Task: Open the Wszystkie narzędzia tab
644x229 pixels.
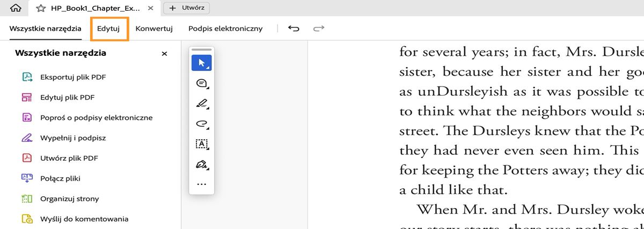Action: 46,28
